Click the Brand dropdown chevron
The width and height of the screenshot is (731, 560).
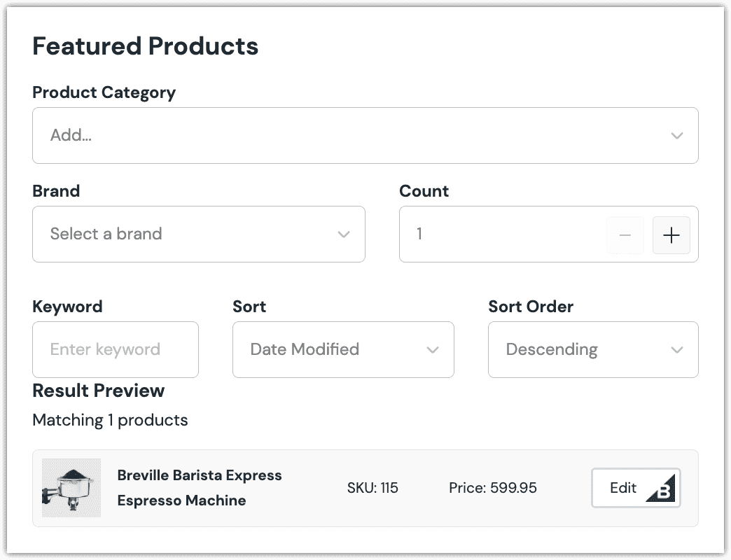click(x=343, y=234)
